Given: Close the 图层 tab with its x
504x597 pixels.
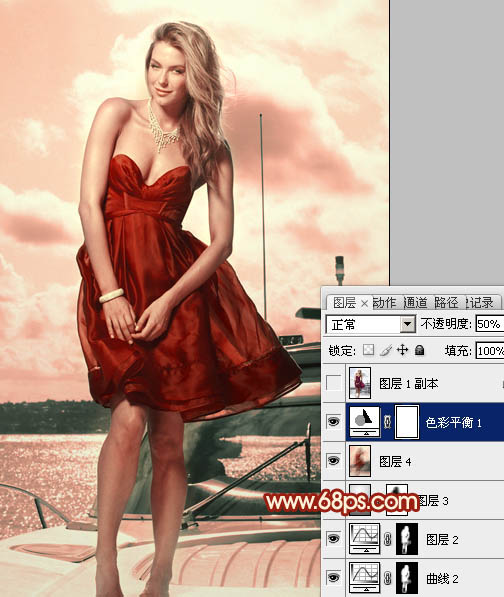Looking at the screenshot, I should pyautogui.click(x=364, y=303).
